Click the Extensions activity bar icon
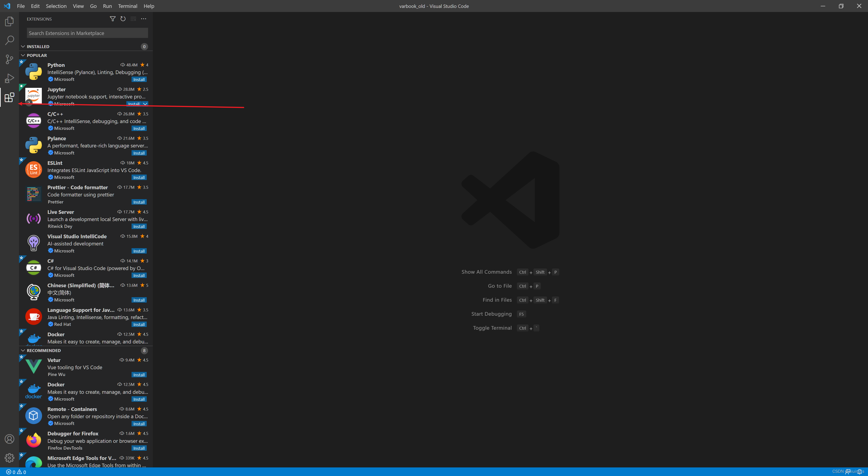This screenshot has width=868, height=476. (9, 98)
